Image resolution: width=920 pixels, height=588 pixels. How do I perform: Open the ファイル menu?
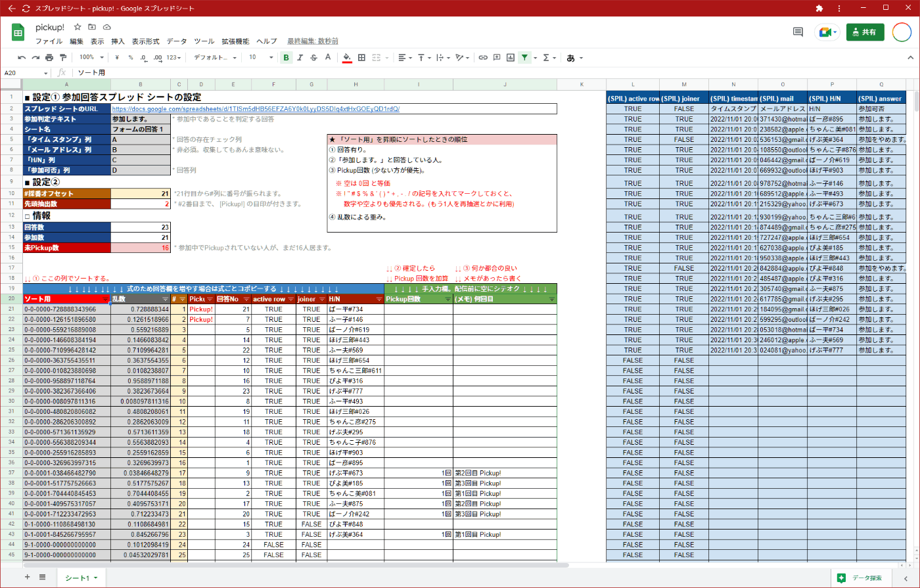[49, 41]
